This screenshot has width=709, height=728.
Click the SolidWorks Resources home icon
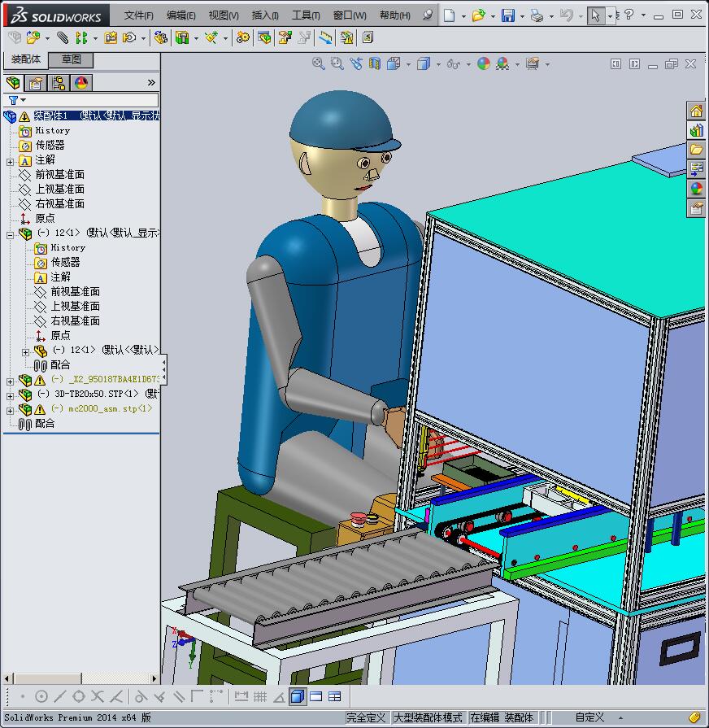pyautogui.click(x=696, y=111)
